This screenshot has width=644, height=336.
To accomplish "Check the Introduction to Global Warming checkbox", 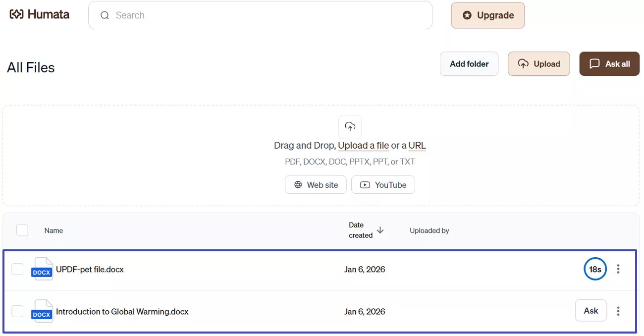I will click(x=17, y=311).
